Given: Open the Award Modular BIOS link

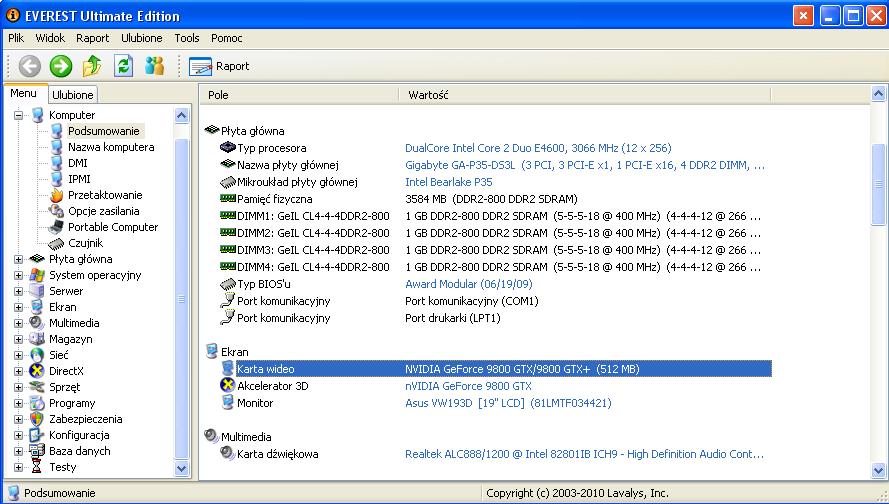Looking at the screenshot, I should coord(469,284).
